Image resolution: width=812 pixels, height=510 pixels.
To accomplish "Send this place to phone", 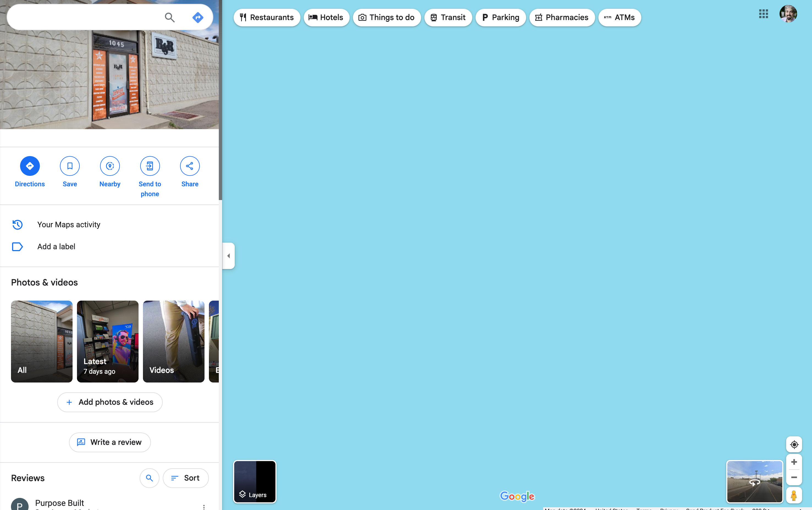I will tap(150, 166).
